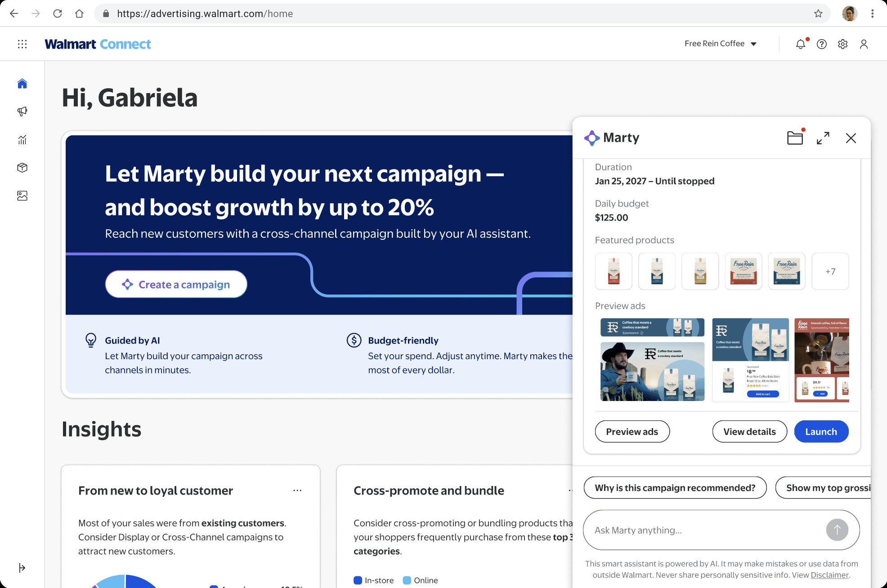Click the Preview ads button
The height and width of the screenshot is (588, 887).
632,432
